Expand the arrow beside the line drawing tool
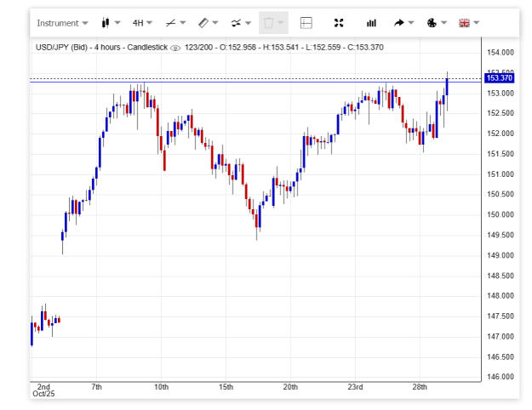This screenshot has width=532, height=410. click(x=182, y=23)
